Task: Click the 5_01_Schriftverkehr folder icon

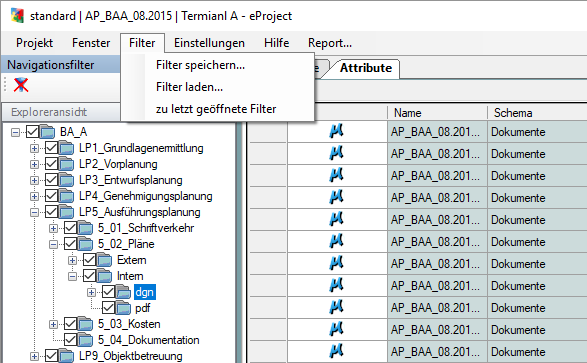Action: (86, 228)
